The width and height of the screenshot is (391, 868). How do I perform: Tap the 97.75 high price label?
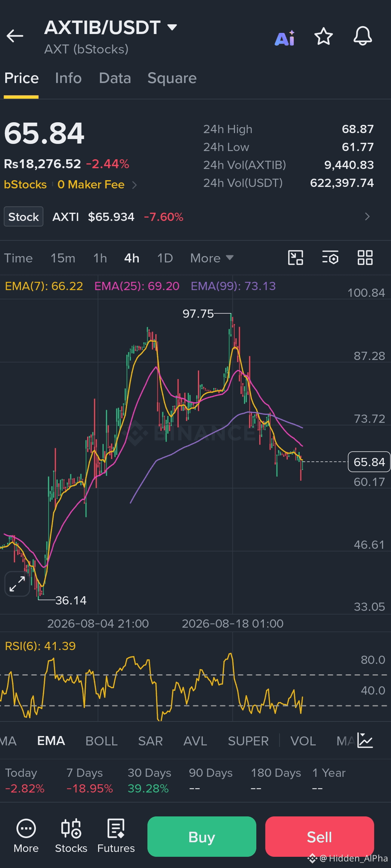pos(198,314)
